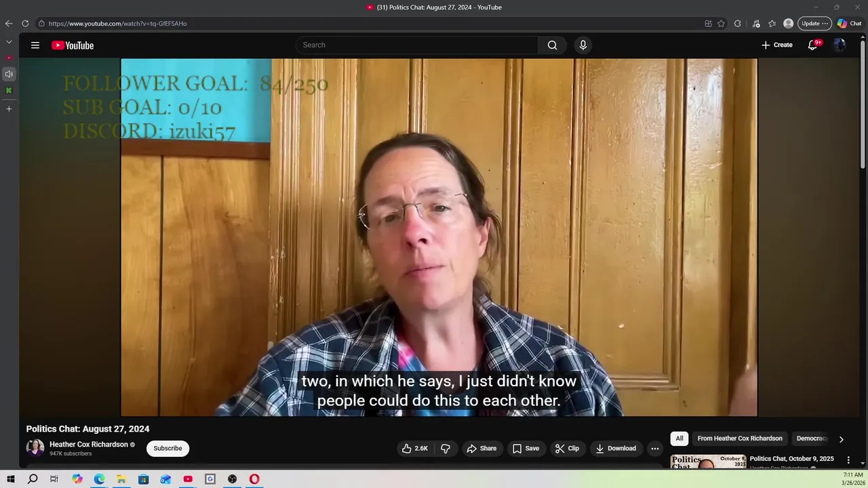Open Windows taskbar search
Viewport: 868px width, 488px height.
[x=33, y=479]
